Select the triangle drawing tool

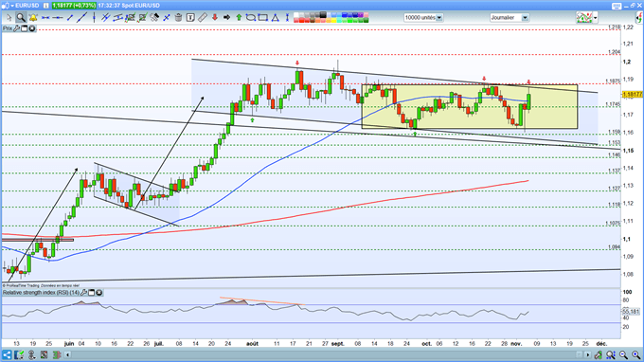pyautogui.click(x=276, y=17)
